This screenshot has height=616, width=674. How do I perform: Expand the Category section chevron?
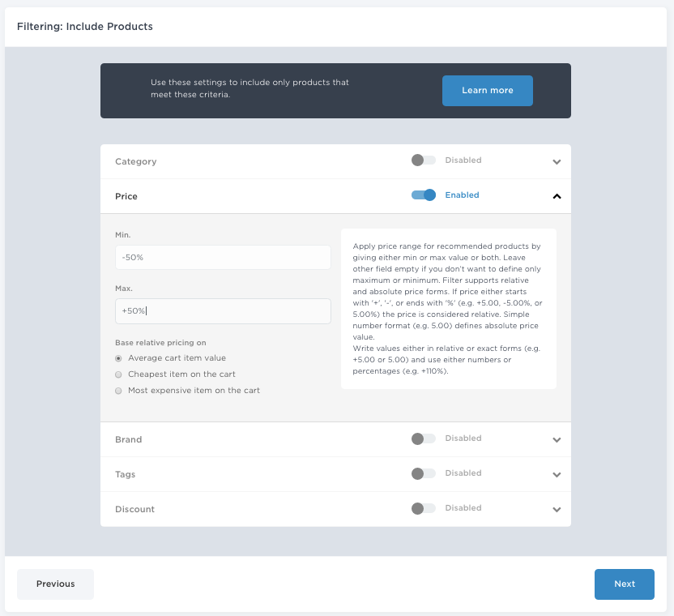557,162
